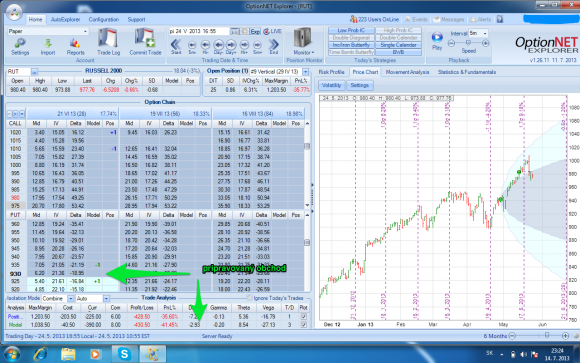Switch to the Risk Profile tab
The height and width of the screenshot is (363, 580).
pyautogui.click(x=331, y=72)
